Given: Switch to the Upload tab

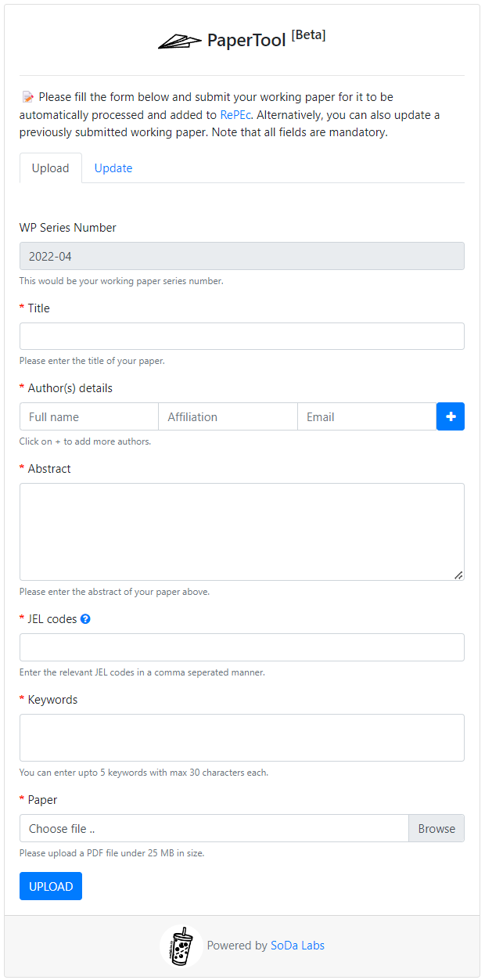Looking at the screenshot, I should [x=51, y=168].
